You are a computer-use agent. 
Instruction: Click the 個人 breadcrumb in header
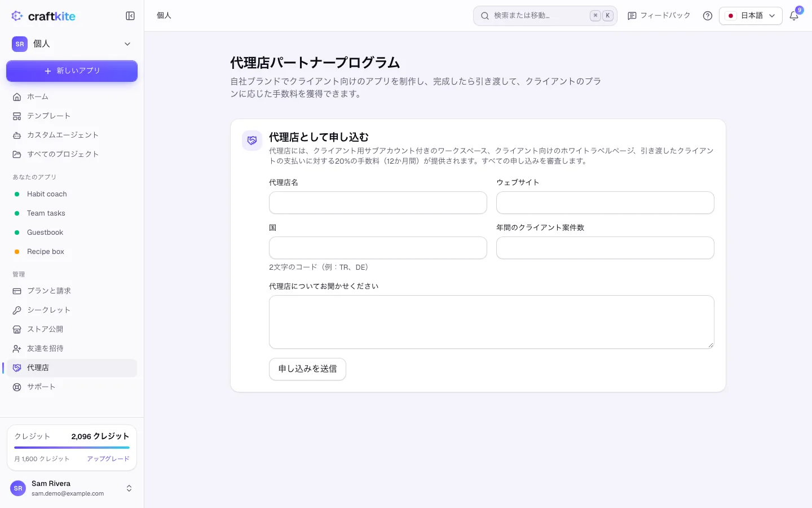(x=164, y=16)
